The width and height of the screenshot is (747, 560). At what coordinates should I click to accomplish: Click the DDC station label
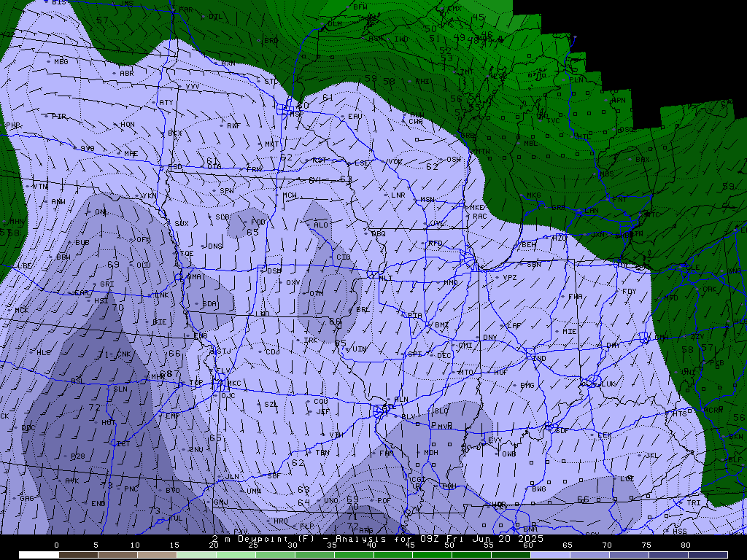click(28, 428)
